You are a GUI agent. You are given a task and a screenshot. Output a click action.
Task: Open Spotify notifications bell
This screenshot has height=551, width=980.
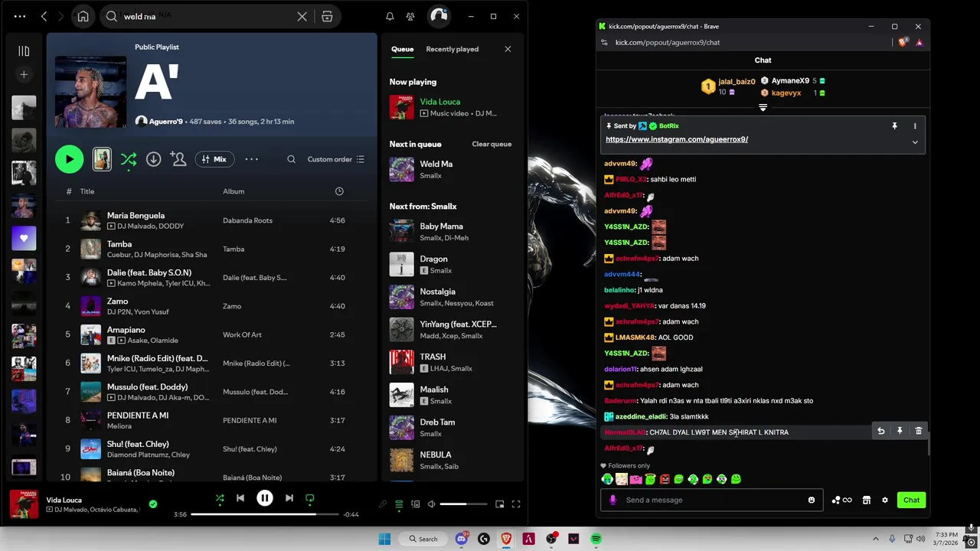[390, 16]
